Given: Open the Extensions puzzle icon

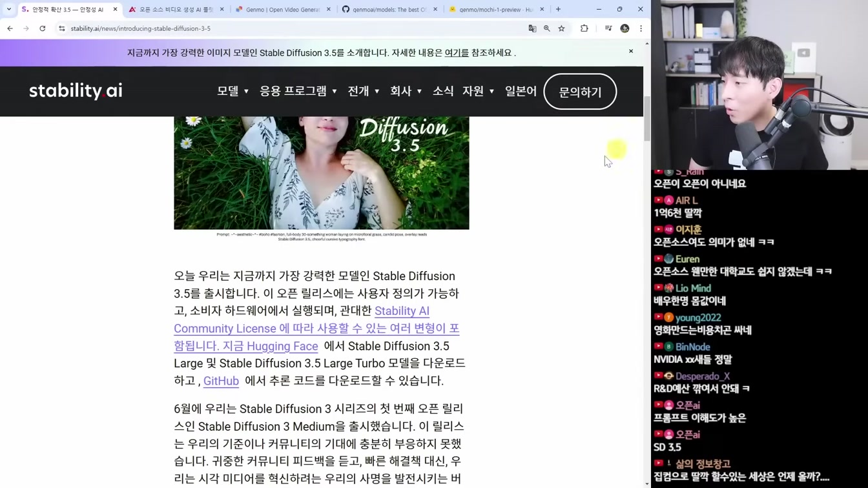Looking at the screenshot, I should (584, 28).
